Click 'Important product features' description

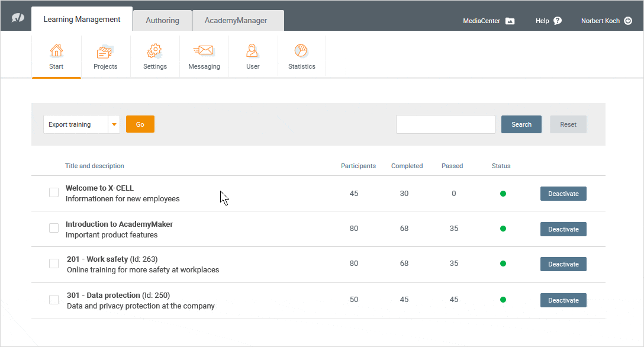point(112,235)
